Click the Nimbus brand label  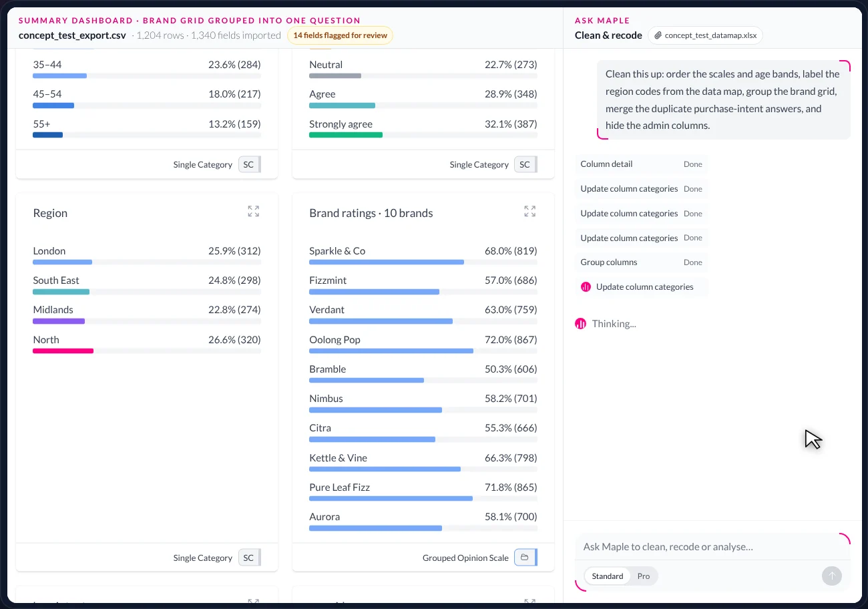326,399
